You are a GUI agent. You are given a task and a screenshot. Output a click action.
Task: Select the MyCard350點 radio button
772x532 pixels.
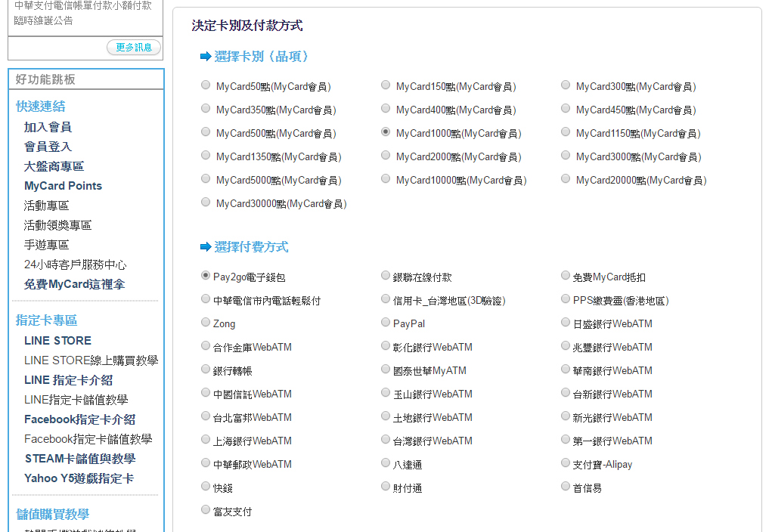[x=206, y=109]
